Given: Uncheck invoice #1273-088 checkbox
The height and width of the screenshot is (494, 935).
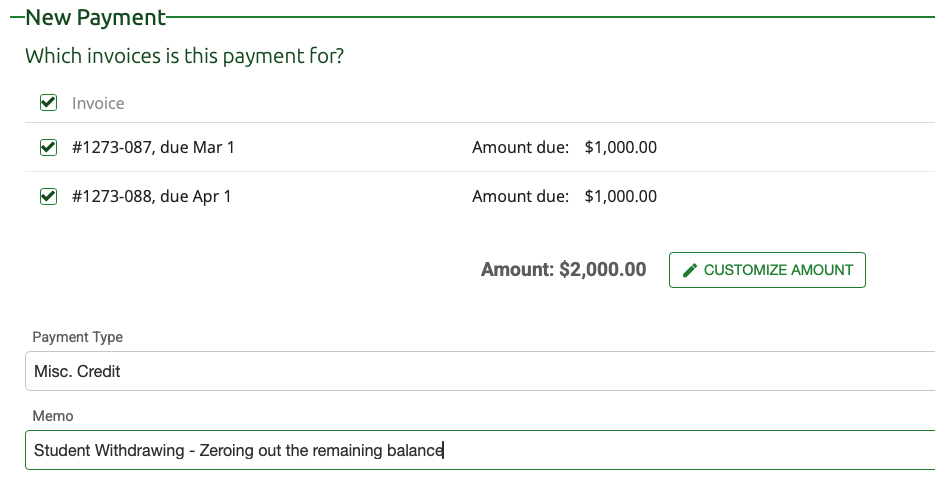Looking at the screenshot, I should (47, 197).
